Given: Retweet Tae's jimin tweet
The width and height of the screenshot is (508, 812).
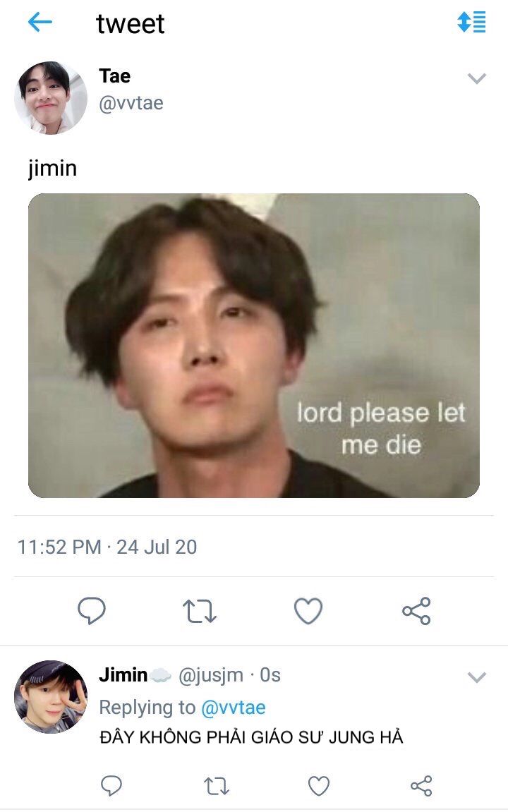Looking at the screenshot, I should pos(200,611).
